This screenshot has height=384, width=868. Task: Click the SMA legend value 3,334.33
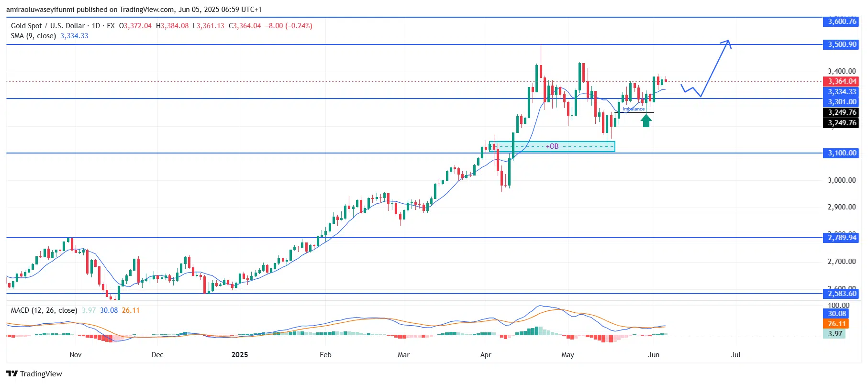(74, 36)
